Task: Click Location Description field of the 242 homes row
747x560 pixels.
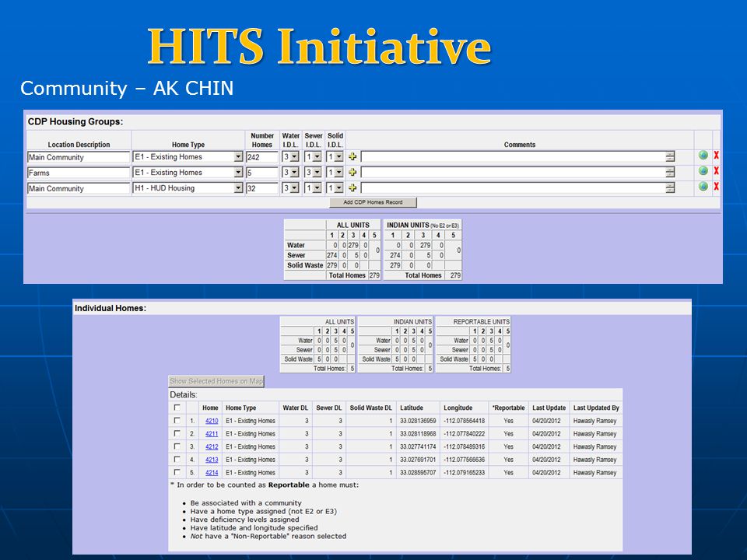Action: 79,157
